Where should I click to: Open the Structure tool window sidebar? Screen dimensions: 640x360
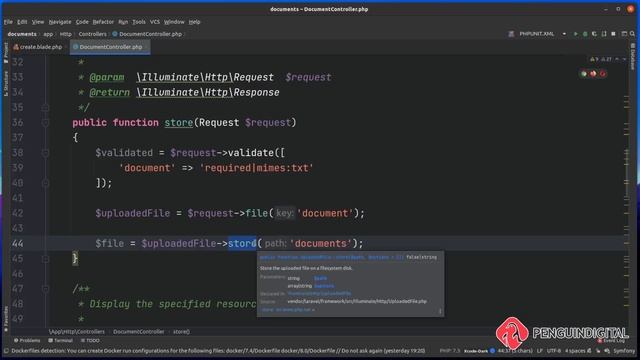[6, 84]
